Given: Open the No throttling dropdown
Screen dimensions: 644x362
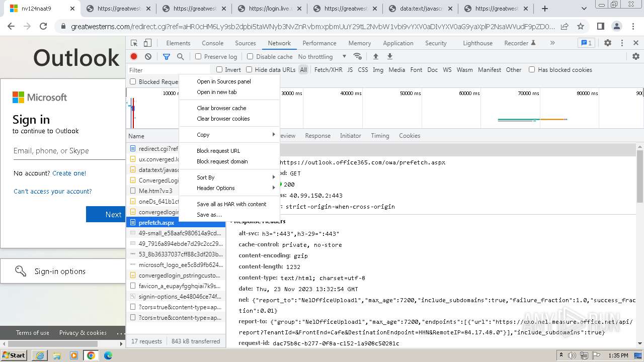Looking at the screenshot, I should [x=322, y=57].
